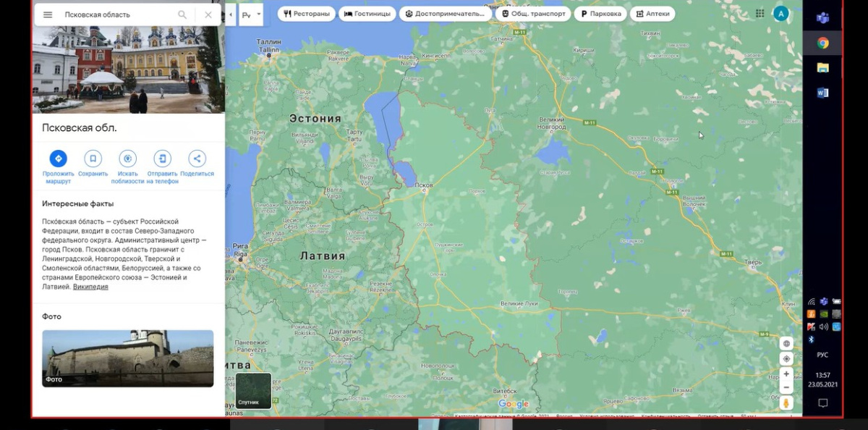
Task: Select the Рестораны category chip
Action: (x=307, y=13)
